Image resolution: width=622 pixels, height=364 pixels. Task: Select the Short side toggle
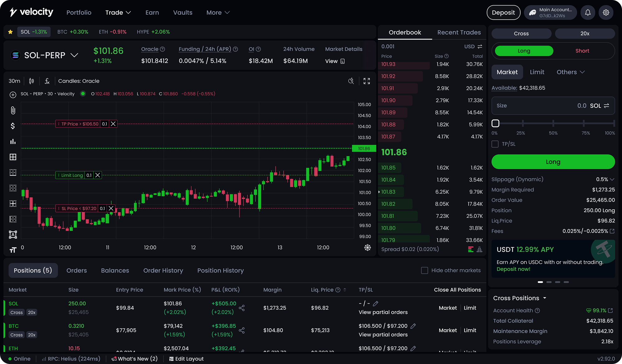click(x=582, y=51)
